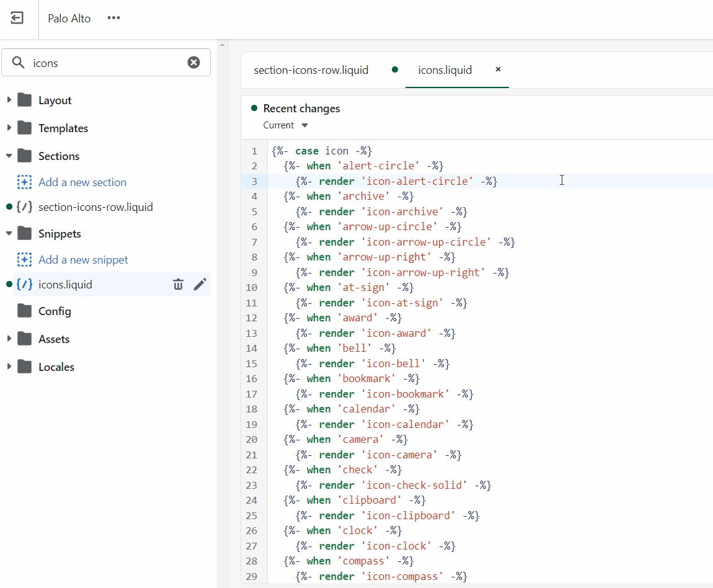The image size is (713, 588).
Task: Click the add snippet plus icon
Action: pyautogui.click(x=25, y=260)
